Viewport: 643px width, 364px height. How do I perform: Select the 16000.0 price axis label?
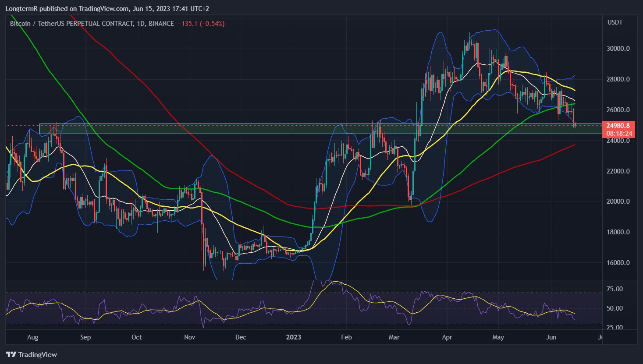pyautogui.click(x=618, y=263)
